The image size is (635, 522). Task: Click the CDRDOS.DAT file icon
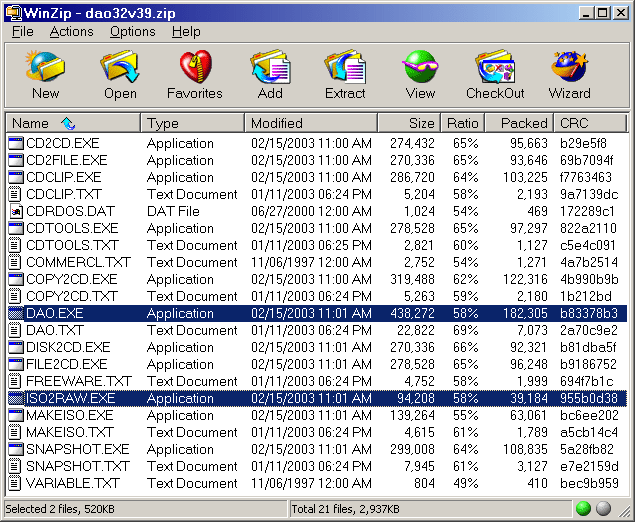tap(15, 211)
